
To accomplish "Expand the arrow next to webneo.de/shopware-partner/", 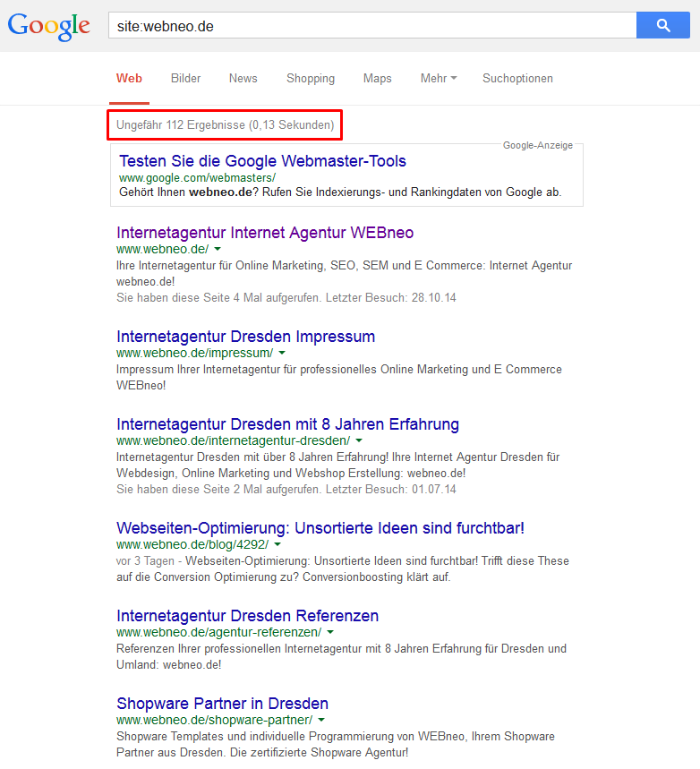I will [x=321, y=721].
